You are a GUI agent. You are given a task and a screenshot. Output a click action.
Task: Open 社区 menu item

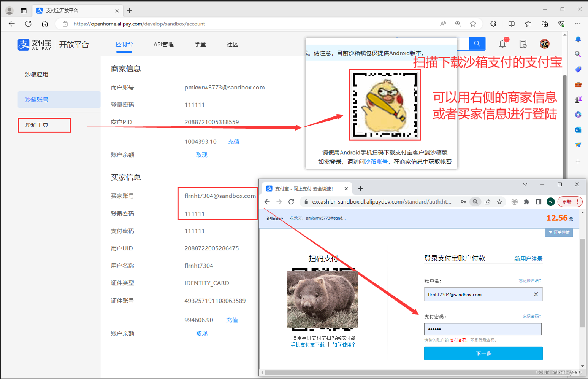[x=232, y=45]
